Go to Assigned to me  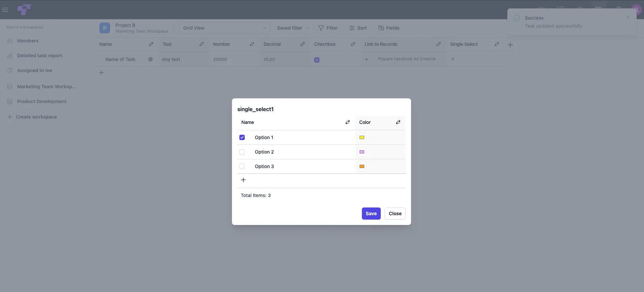coord(35,70)
